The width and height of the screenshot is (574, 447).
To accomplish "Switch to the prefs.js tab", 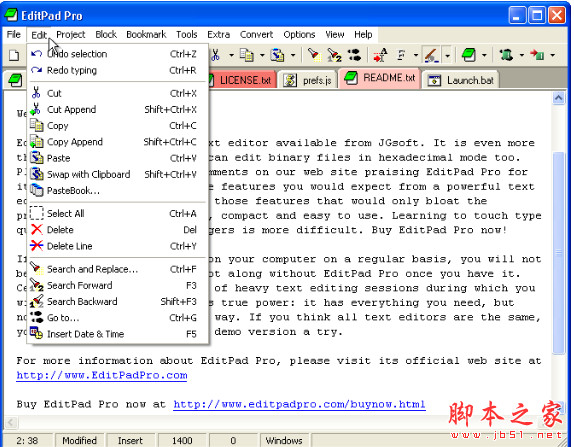I will tap(308, 80).
